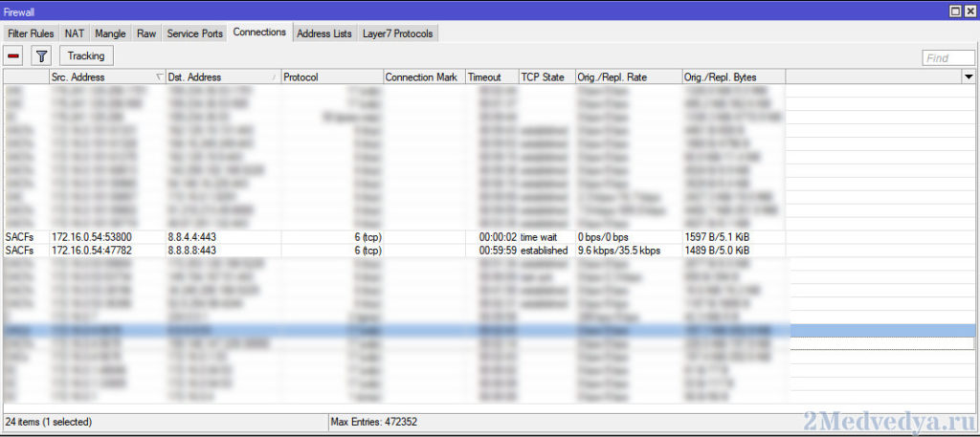This screenshot has height=437, width=980.
Task: Select the Mangle tab
Action: click(111, 33)
